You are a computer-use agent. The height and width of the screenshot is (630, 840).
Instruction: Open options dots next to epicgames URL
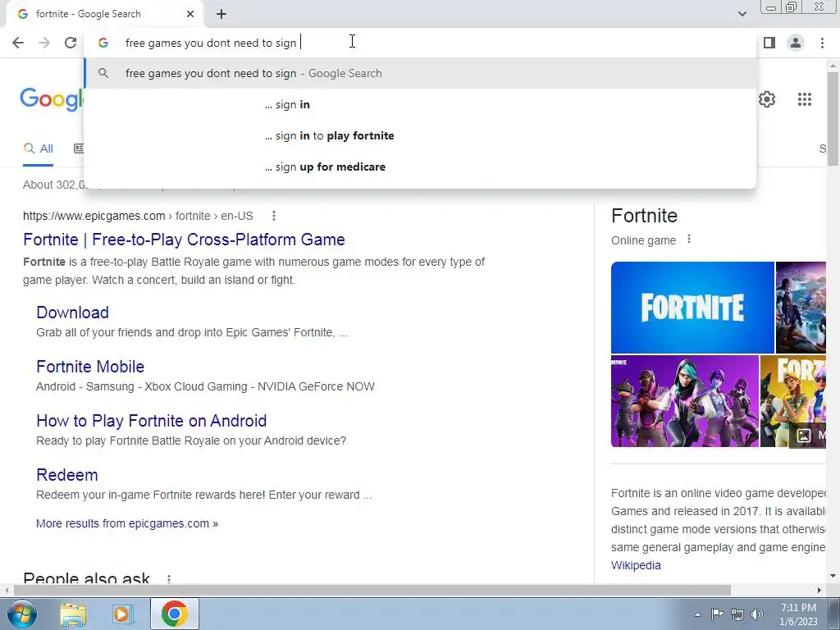(x=274, y=216)
